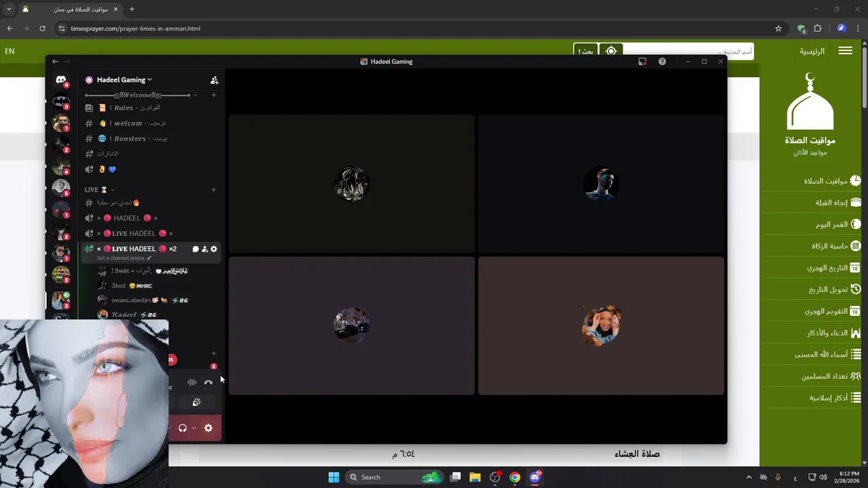Open the Boosters channel

pos(151,138)
